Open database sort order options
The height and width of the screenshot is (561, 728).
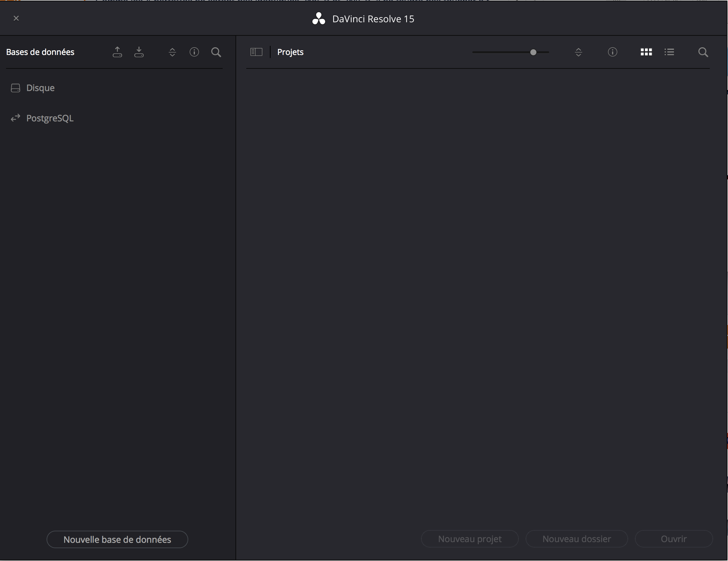172,52
